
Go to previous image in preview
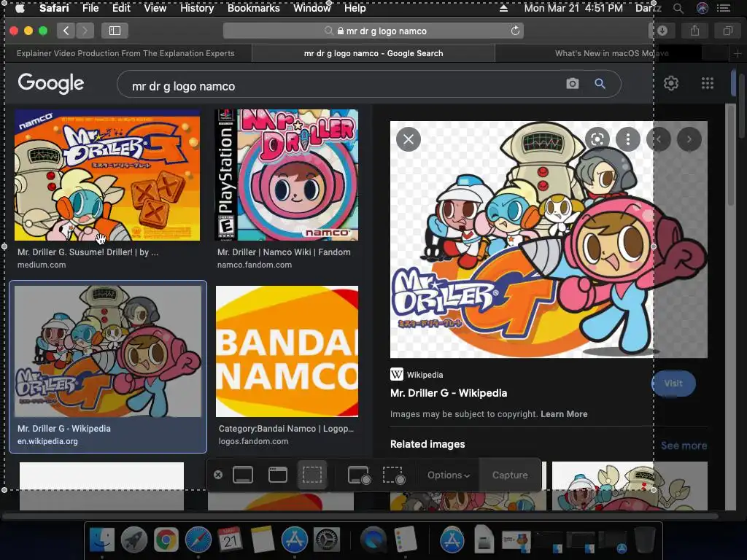click(659, 139)
